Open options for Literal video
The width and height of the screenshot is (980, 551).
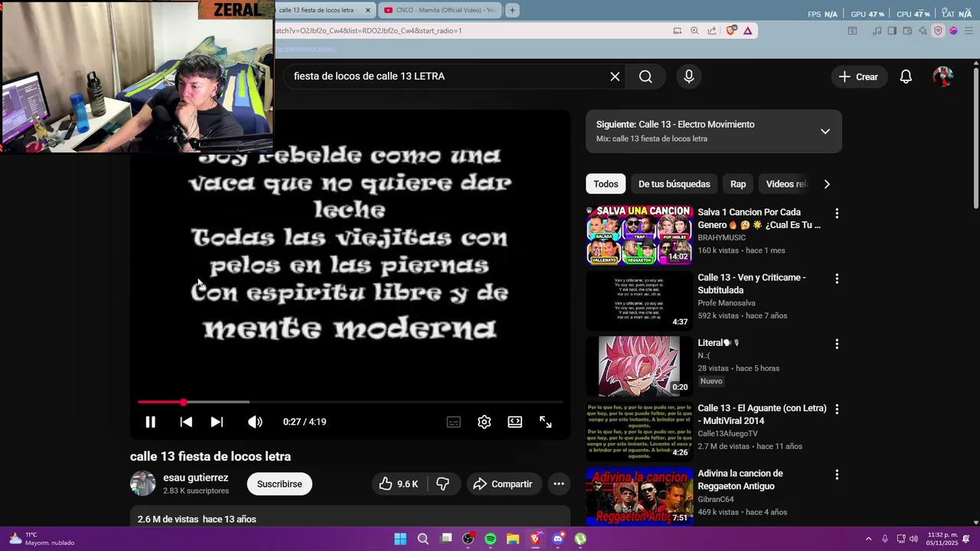[x=836, y=344]
